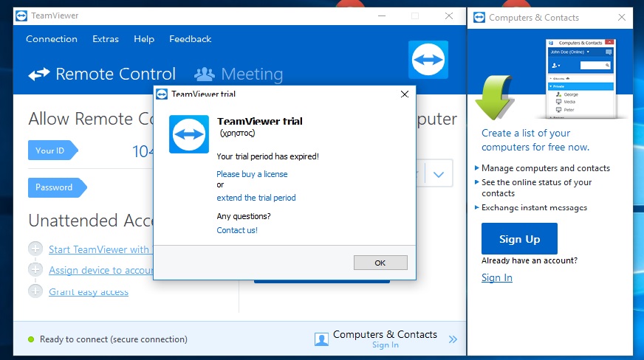Click OK in the trial dialog

(x=380, y=263)
